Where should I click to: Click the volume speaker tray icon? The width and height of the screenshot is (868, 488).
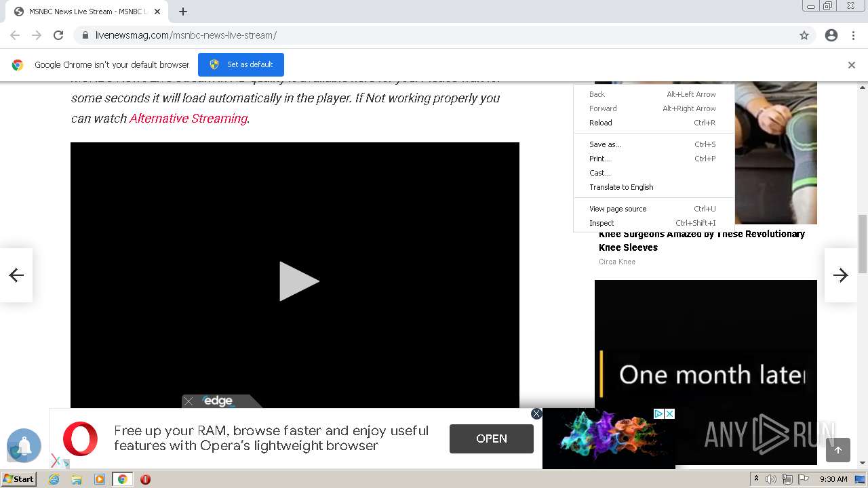point(771,479)
